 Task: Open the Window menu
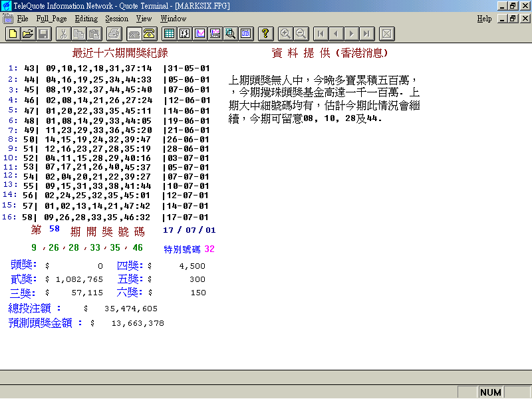tap(174, 19)
